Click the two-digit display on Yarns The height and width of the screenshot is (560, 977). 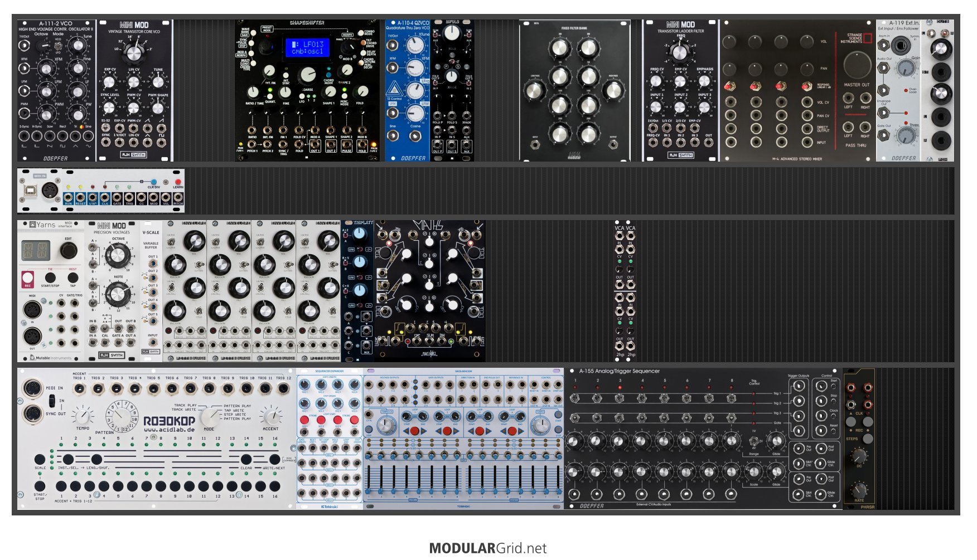pyautogui.click(x=36, y=251)
